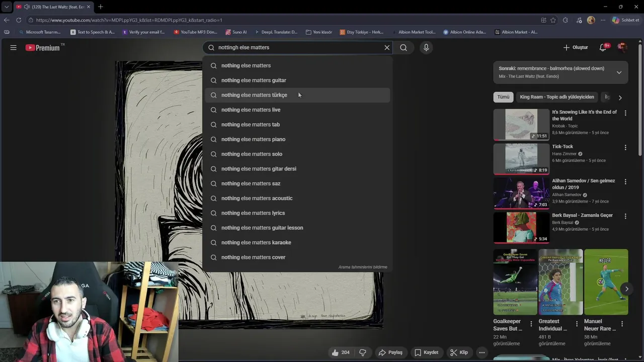644x362 pixels.
Task: Like the video with thumbs up
Action: point(341,352)
